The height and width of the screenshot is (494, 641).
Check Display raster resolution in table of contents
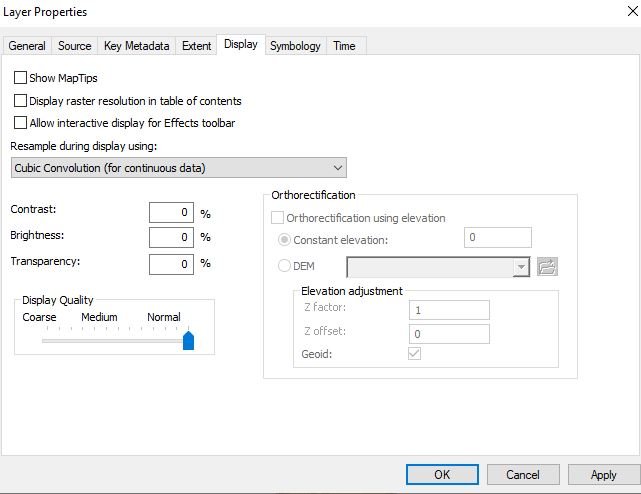tap(21, 101)
